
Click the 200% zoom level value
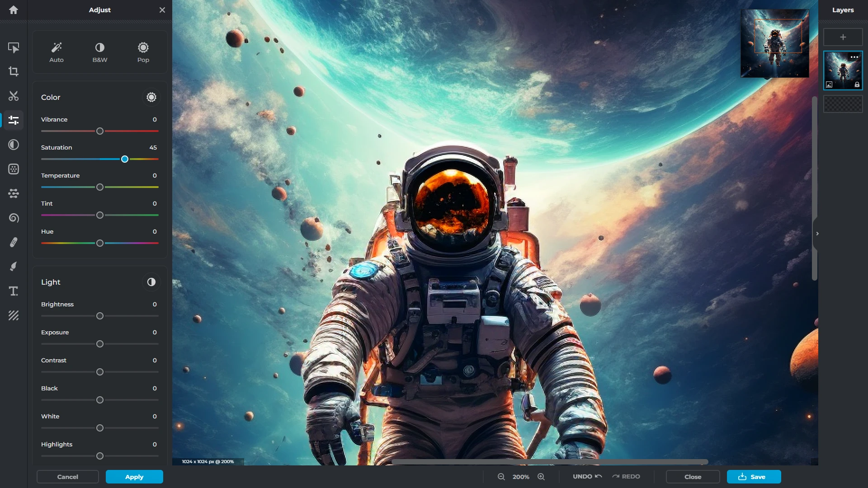[521, 477]
